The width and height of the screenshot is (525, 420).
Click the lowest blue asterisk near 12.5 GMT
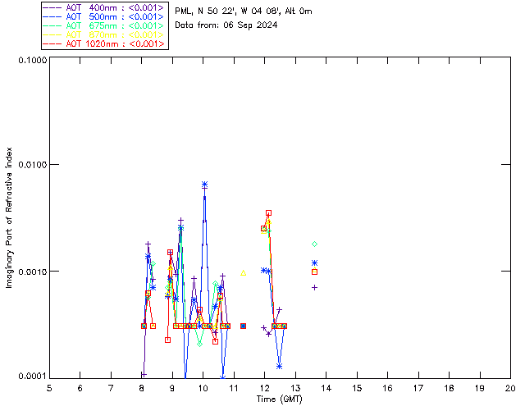pos(280,366)
